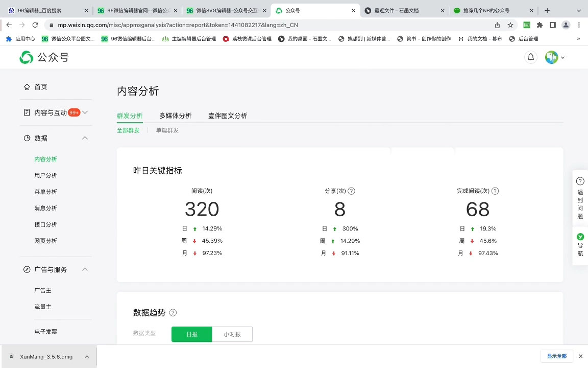
Task: Open the 遇到问题 help side panel
Action: tap(580, 198)
